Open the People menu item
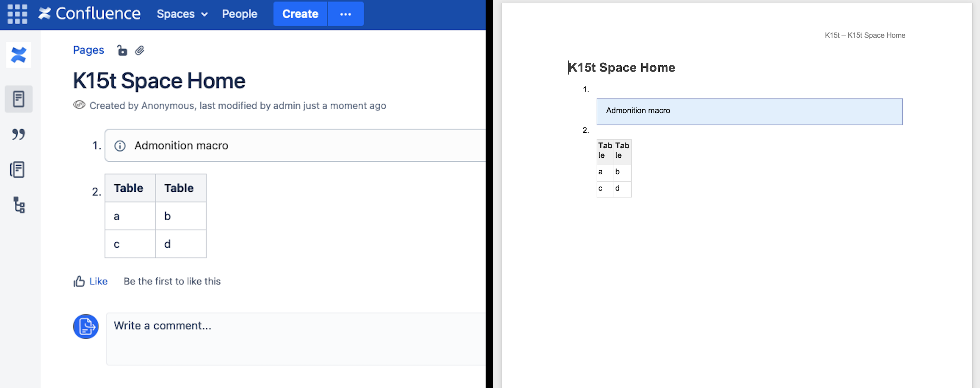This screenshot has width=980, height=388. (239, 14)
